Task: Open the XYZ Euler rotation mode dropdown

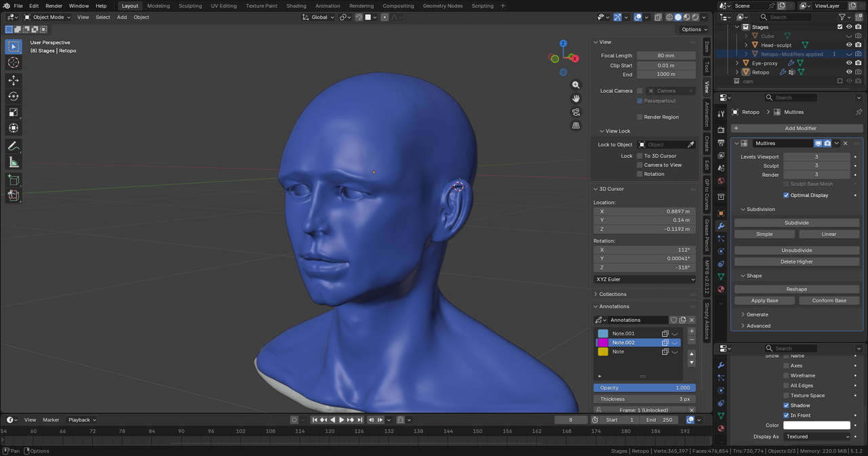Action: click(645, 279)
